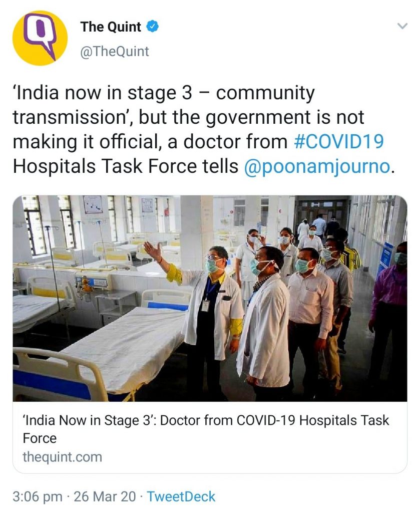Image resolution: width=420 pixels, height=513 pixels.
Task: Click the word 'Force' in the card title
Action: click(x=40, y=438)
